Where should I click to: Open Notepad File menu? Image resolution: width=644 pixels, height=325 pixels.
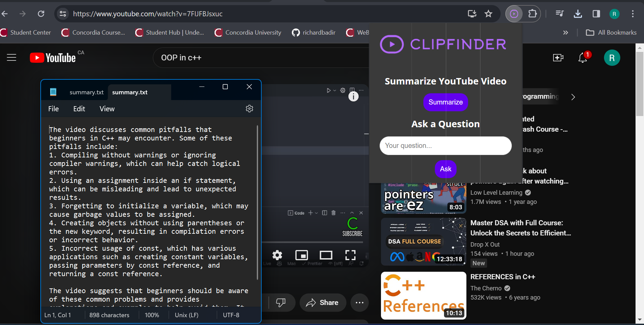coord(54,109)
